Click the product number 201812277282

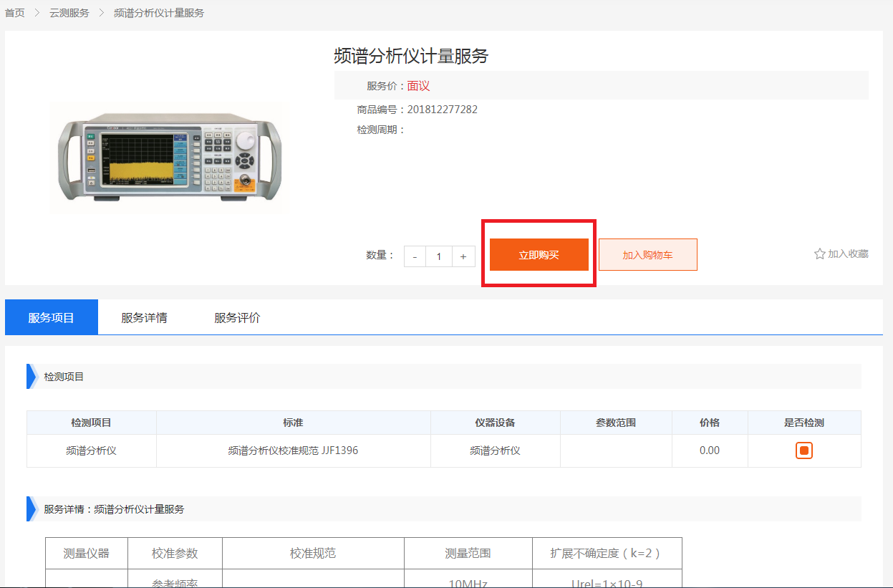442,110
